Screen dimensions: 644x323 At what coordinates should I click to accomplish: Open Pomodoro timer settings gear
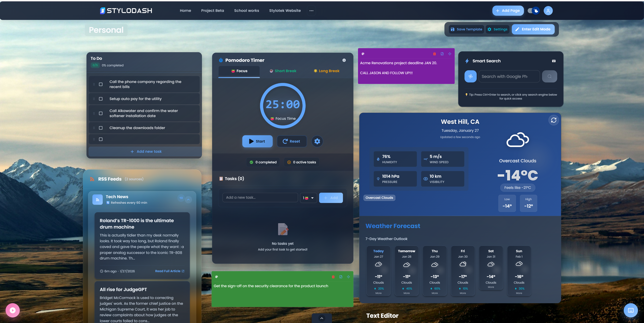tap(317, 141)
